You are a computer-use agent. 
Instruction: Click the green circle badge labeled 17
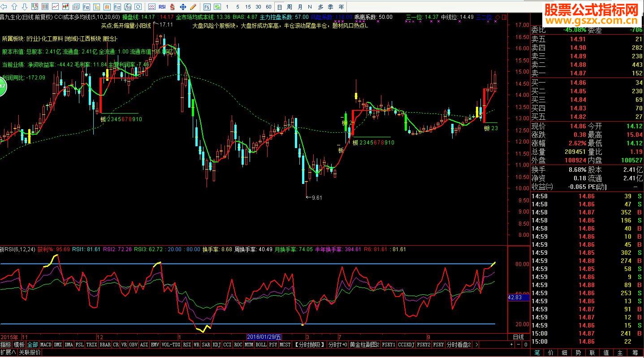click(2, 87)
